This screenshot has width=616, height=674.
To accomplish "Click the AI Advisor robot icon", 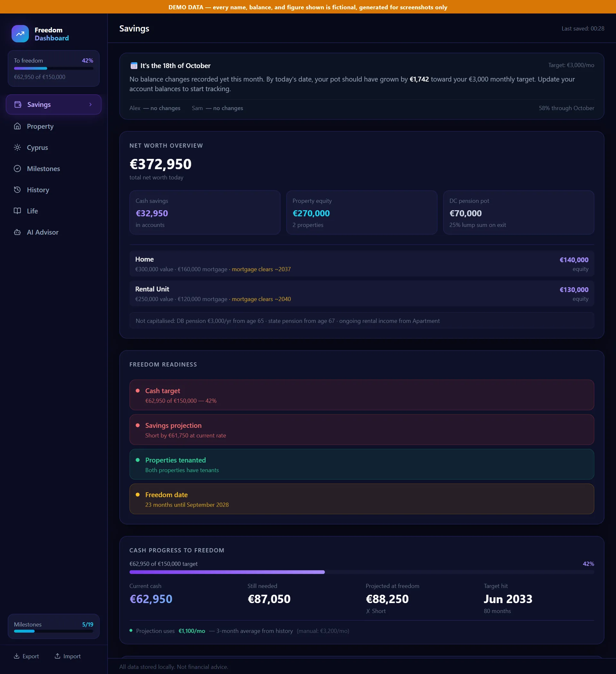I will point(17,232).
